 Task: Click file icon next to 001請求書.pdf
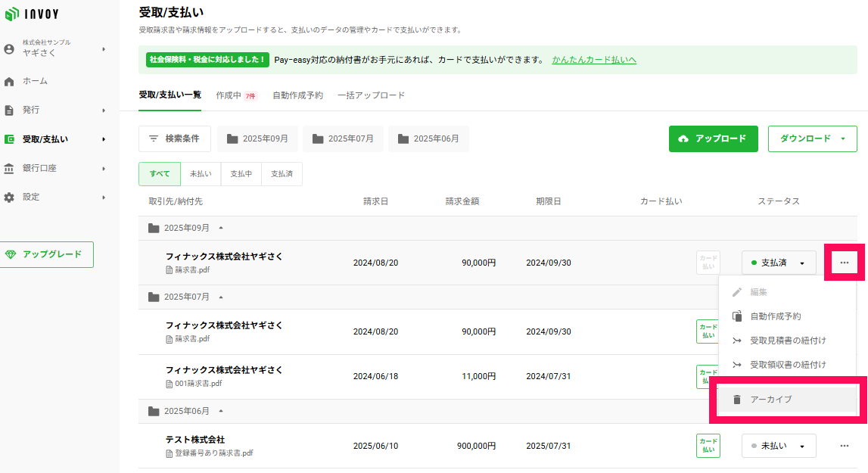(170, 383)
